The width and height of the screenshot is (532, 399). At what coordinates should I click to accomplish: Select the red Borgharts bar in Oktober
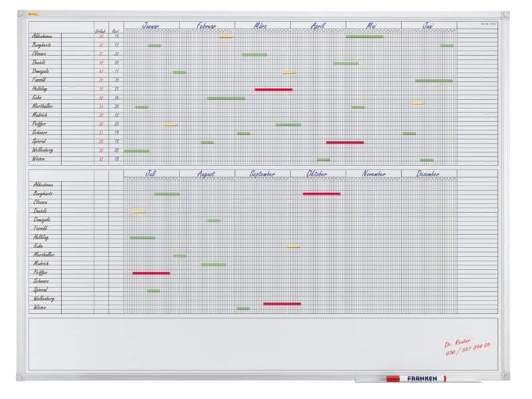point(321,194)
